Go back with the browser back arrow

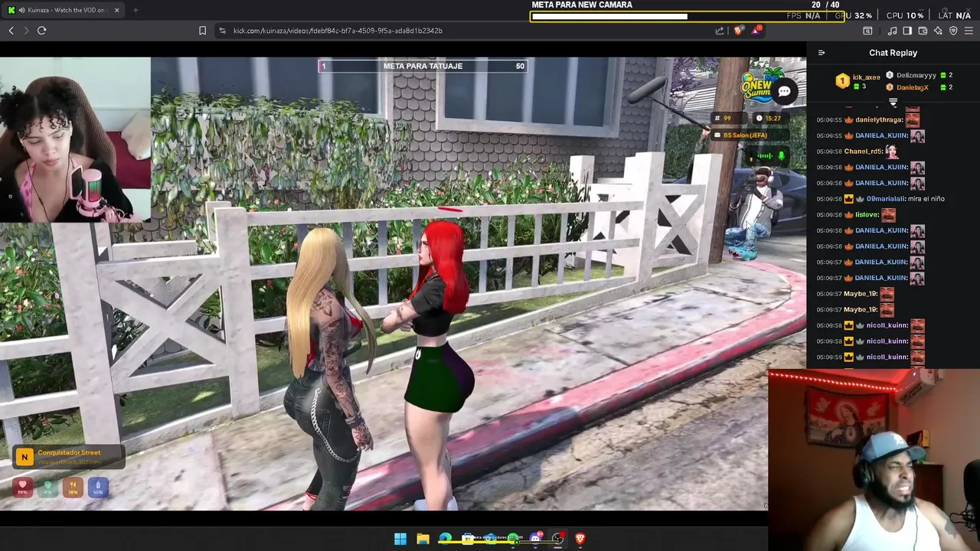[x=11, y=31]
